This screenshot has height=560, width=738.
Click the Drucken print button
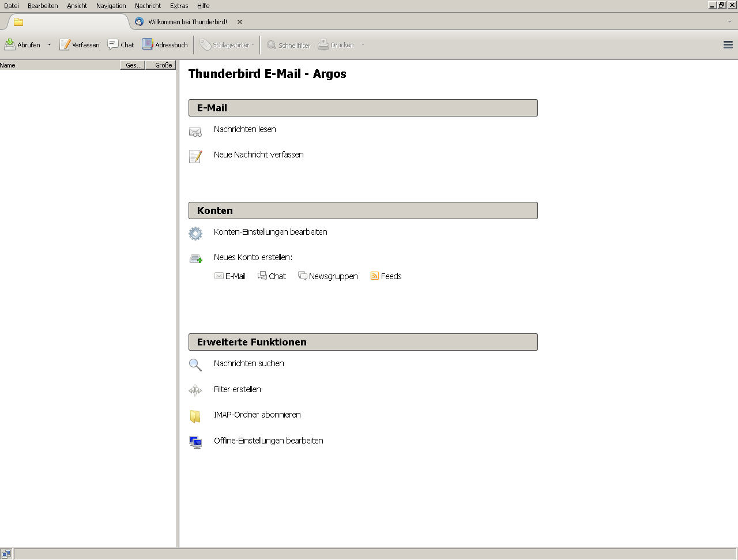tap(336, 44)
